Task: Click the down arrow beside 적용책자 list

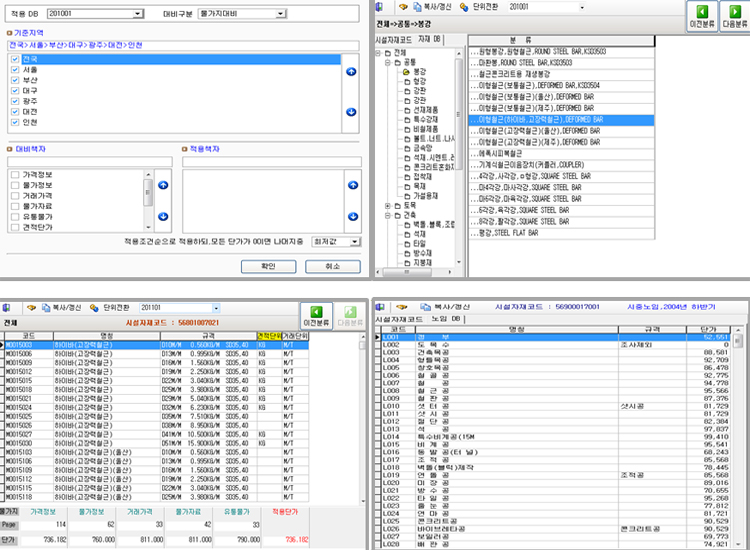Action: 350,216
